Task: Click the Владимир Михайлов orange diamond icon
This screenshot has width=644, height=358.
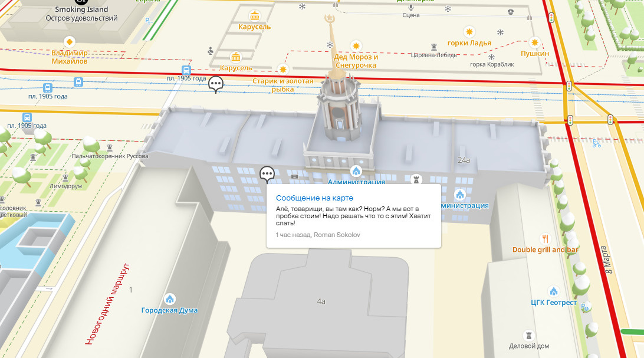Action: (70, 41)
